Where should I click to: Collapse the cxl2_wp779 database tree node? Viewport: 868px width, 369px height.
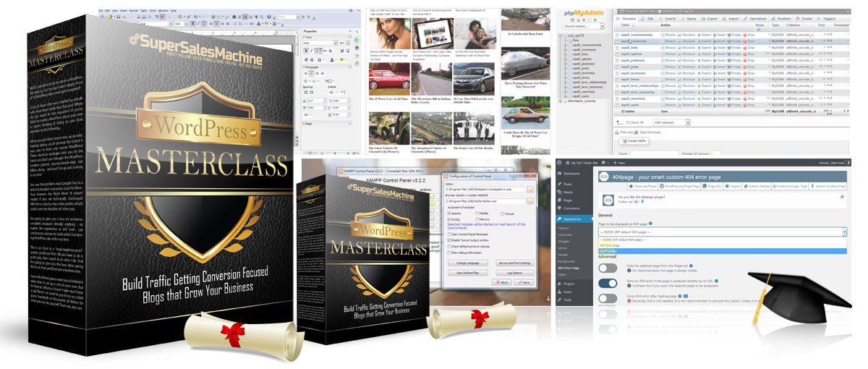coord(561,35)
